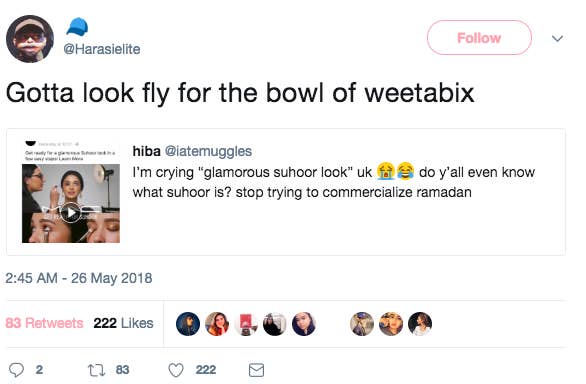
Task: Like the tweet with the heart icon
Action: tap(176, 370)
